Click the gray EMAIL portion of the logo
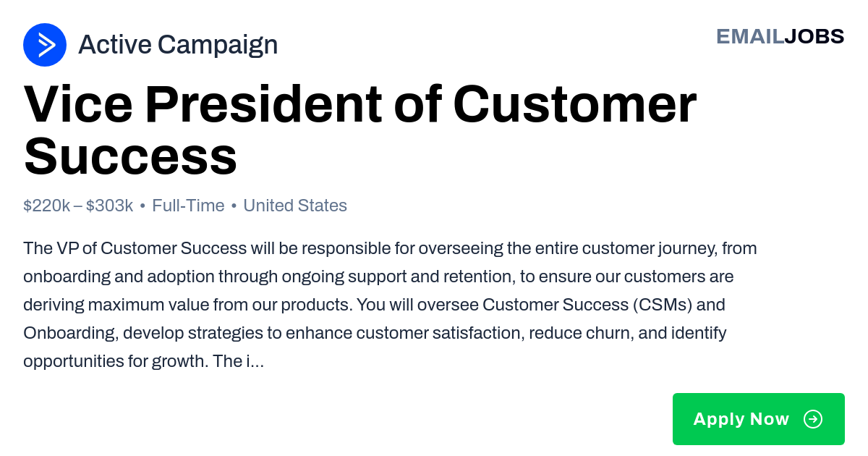This screenshot has width=868, height=456. click(750, 36)
